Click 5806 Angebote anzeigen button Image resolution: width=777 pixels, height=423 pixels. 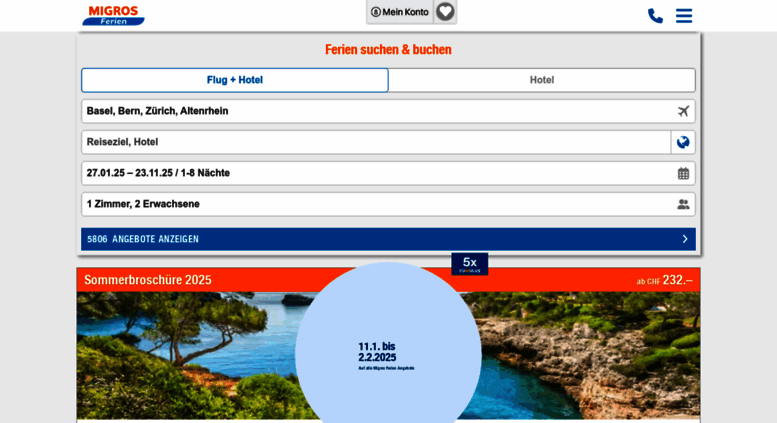tap(388, 239)
